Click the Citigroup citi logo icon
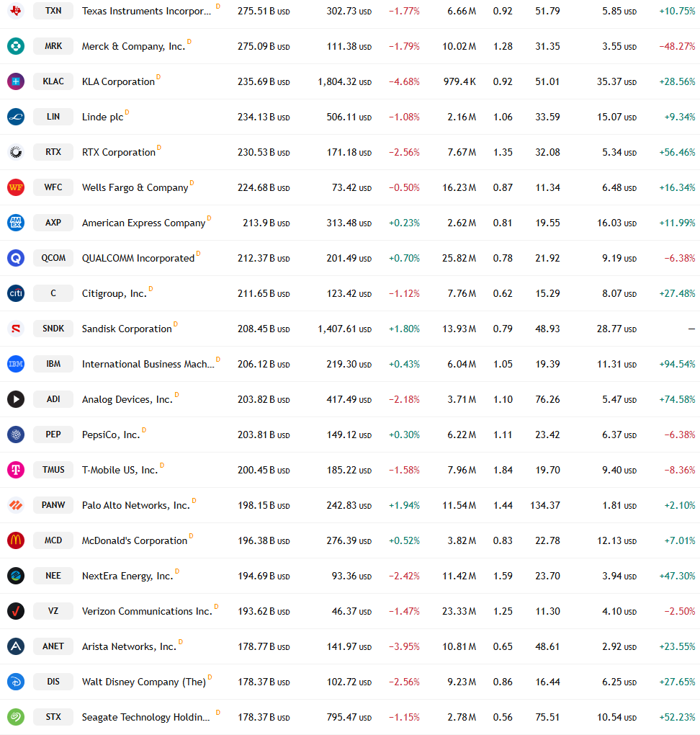 click(15, 293)
